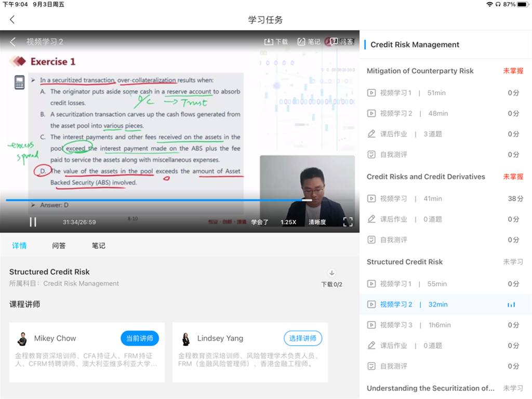
Task: Open Mitigation 视频学习 2 48min
Action: coord(445,113)
